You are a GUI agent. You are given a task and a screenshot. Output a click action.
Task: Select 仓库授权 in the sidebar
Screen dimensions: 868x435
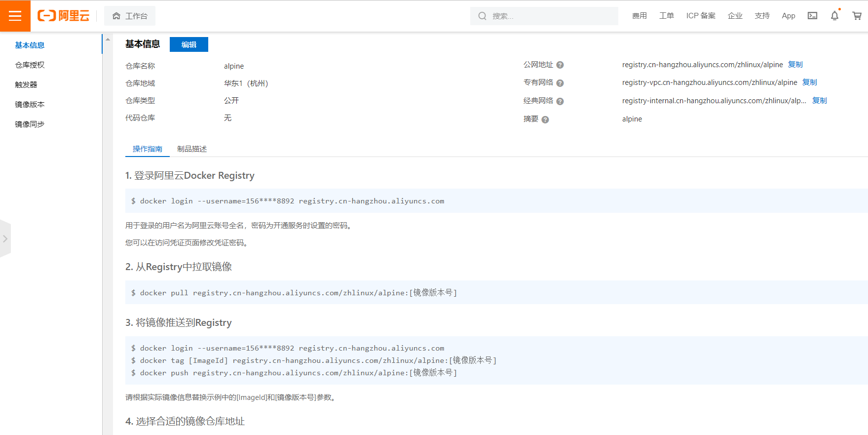[x=30, y=65]
